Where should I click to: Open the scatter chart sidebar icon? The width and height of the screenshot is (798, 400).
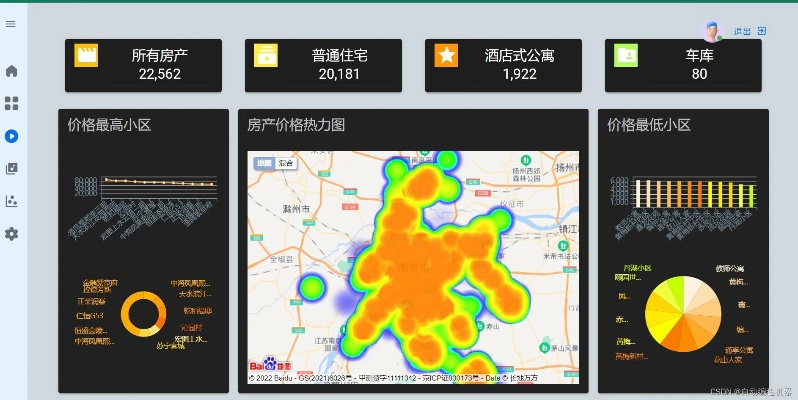[x=11, y=201]
